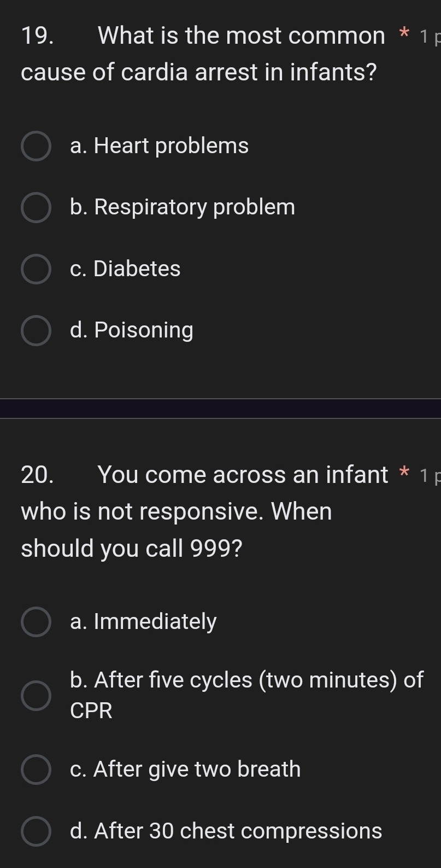Screen dimensions: 441x868
Task: Select radio button for 'c. After give two breath'
Action: coord(36,770)
